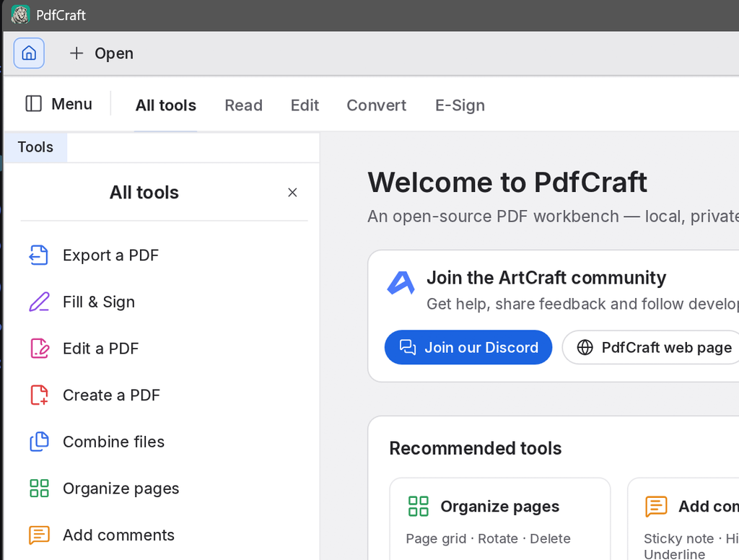The width and height of the screenshot is (739, 560).
Task: Switch to the All tools tab
Action: click(x=166, y=105)
